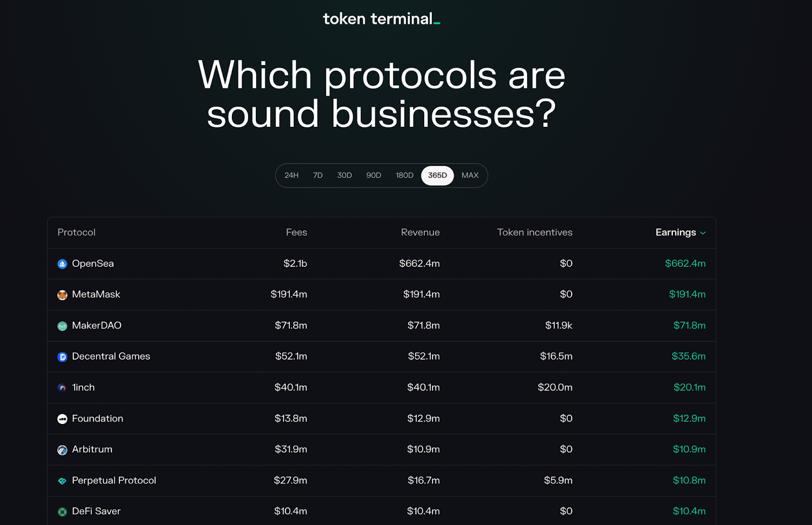Click the Foundation logo icon
Viewport: 812px width, 525px height.
(62, 419)
